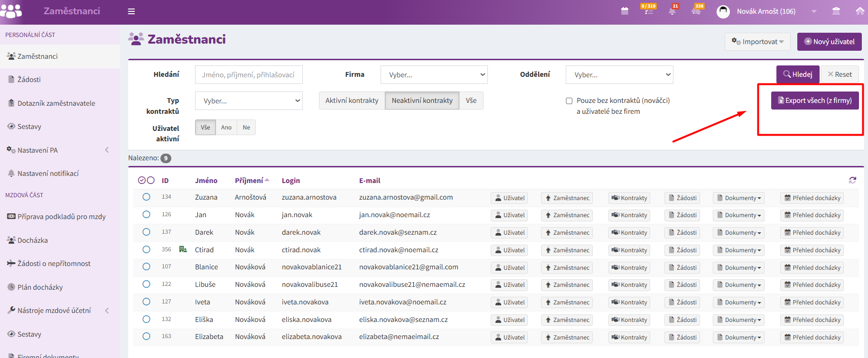Select the Aktivní kontrakty filter
Image resolution: width=868 pixels, height=358 pixels.
click(352, 101)
